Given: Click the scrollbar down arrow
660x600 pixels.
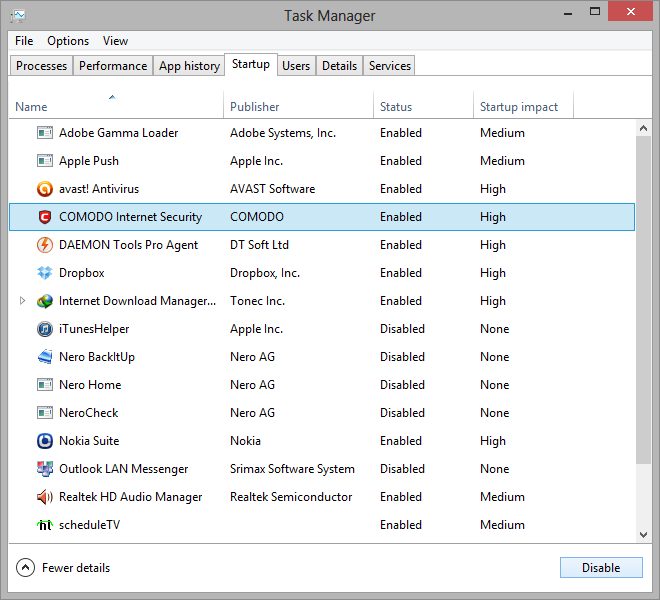Looking at the screenshot, I should coord(643,535).
